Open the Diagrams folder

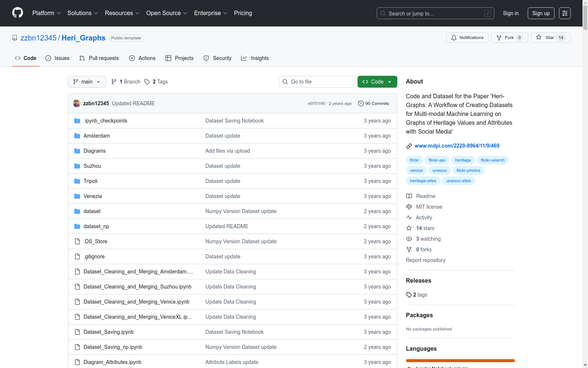click(94, 151)
